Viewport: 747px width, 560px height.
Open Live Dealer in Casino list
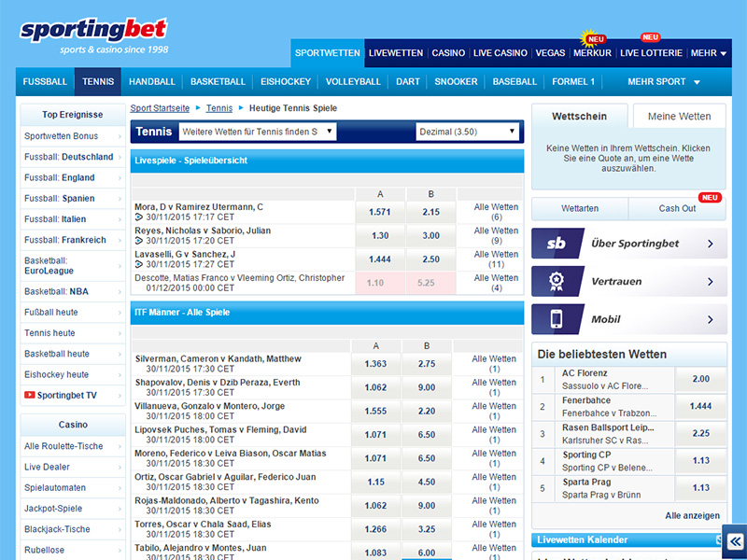[x=73, y=468]
